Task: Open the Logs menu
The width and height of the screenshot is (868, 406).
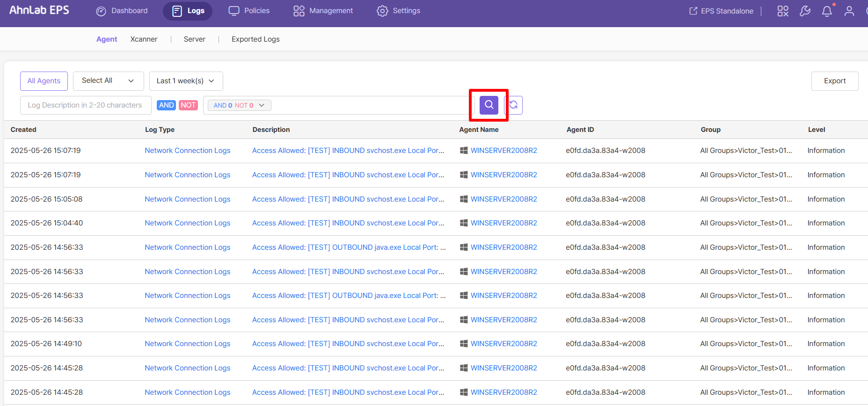Action: pos(188,11)
